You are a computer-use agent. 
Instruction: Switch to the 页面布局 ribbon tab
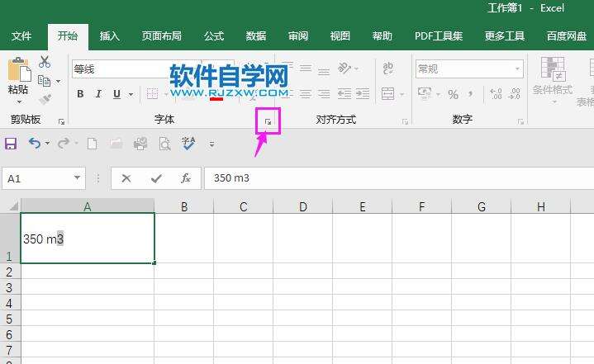coord(162,36)
